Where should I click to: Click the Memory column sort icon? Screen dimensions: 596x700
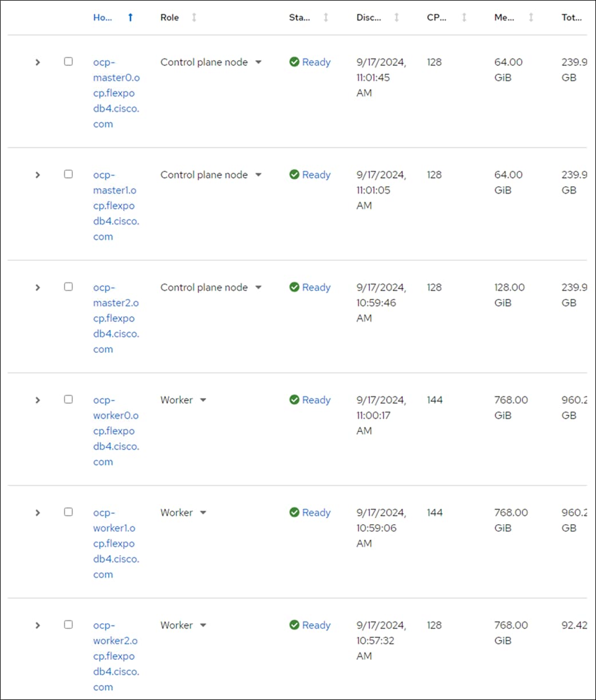pyautogui.click(x=531, y=18)
